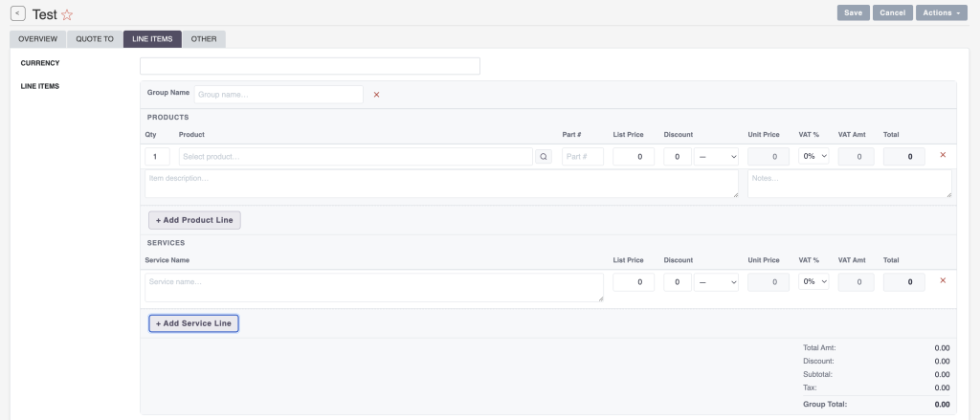980x420 pixels.
Task: Edit the product Qty field
Action: [x=158, y=157]
